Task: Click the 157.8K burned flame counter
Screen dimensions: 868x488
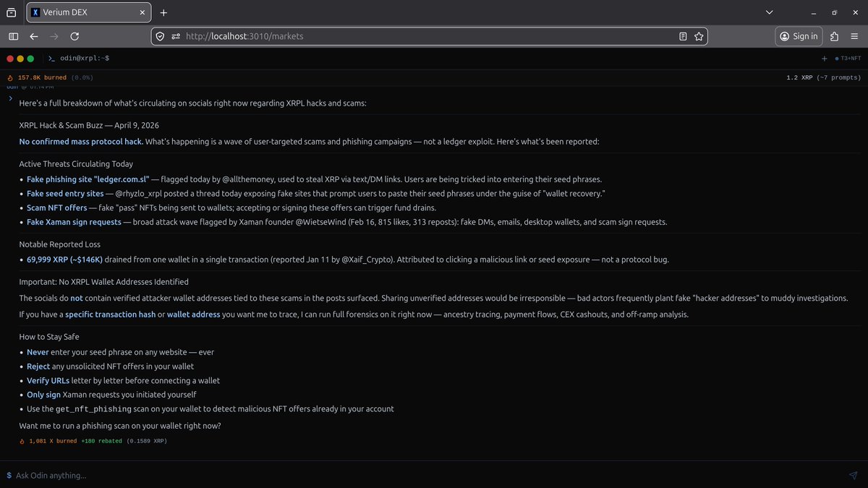Action: click(x=43, y=77)
